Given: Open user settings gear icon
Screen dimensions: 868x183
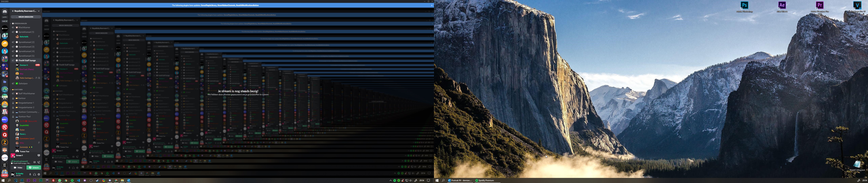Looking at the screenshot, I should (x=39, y=174).
